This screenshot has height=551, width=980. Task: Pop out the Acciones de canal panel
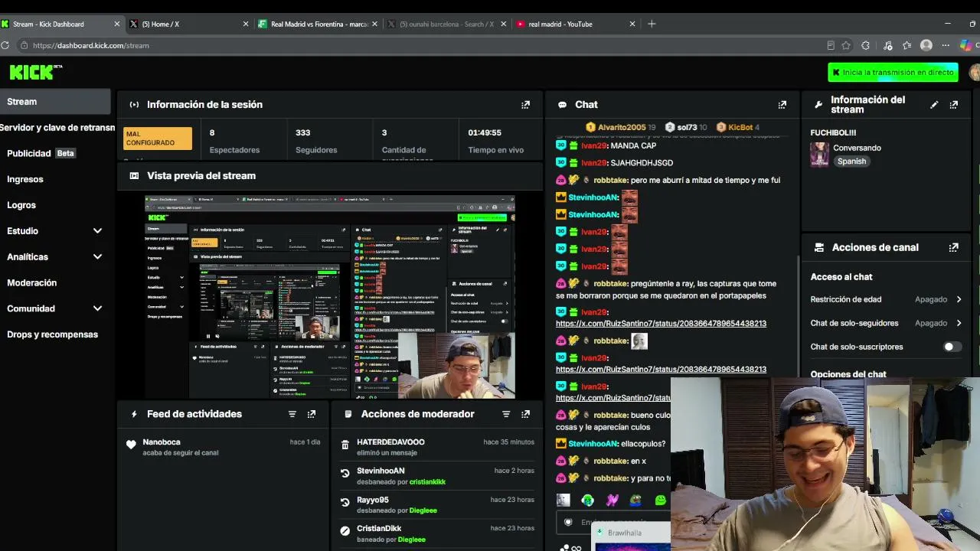point(953,247)
